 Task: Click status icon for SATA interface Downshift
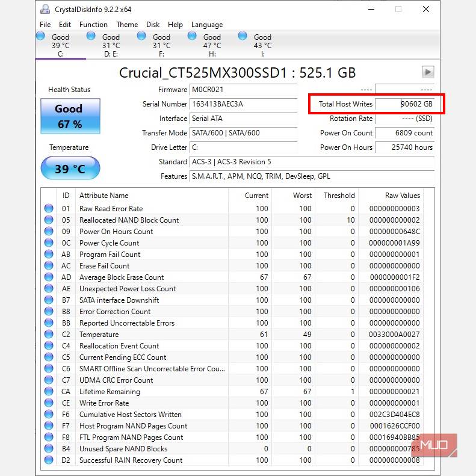[x=49, y=300]
